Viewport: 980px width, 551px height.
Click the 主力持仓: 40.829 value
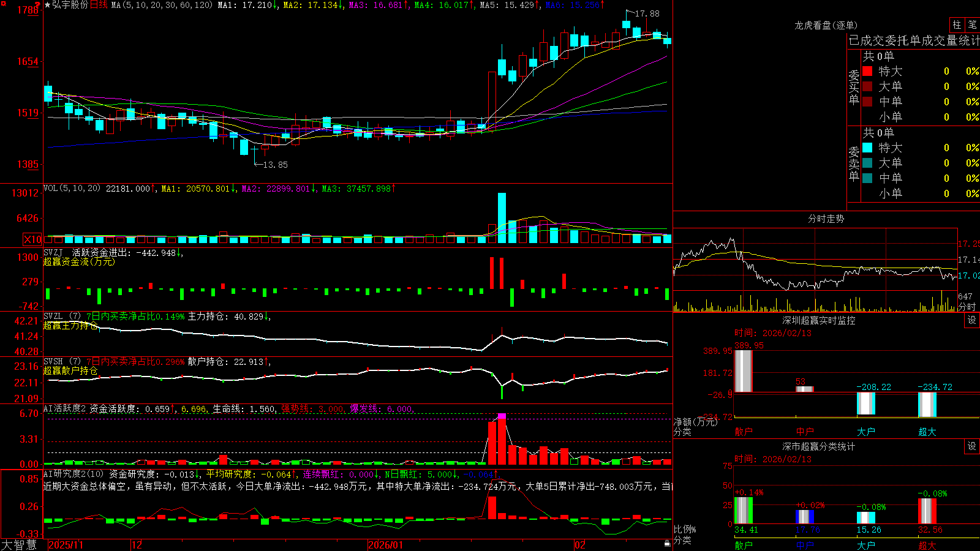point(225,317)
